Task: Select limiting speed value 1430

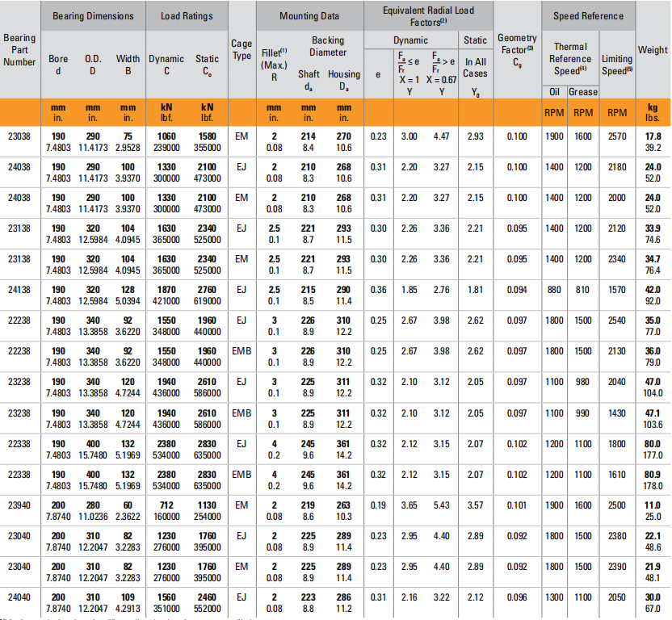Action: coord(617,413)
